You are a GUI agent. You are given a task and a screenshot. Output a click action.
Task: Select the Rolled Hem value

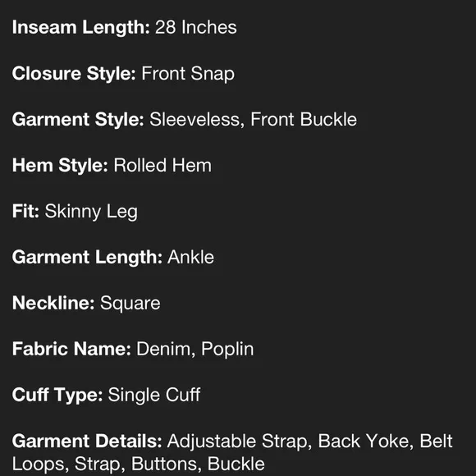[162, 166]
